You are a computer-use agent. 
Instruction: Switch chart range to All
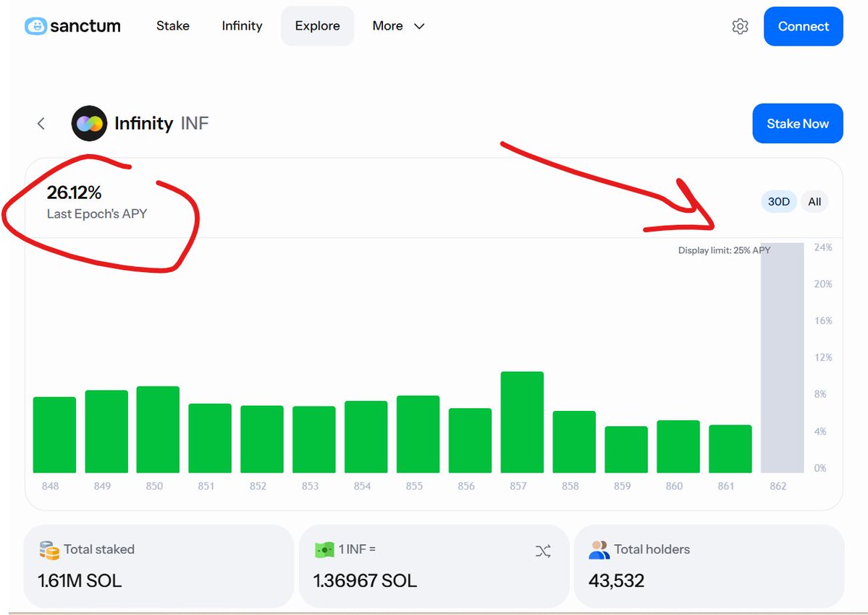[814, 201]
